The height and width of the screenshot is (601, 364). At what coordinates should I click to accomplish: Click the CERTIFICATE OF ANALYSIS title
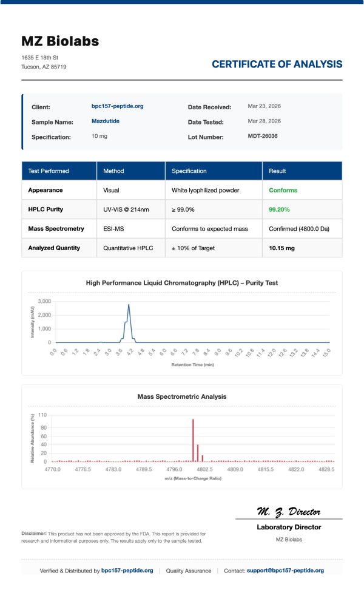(x=277, y=64)
